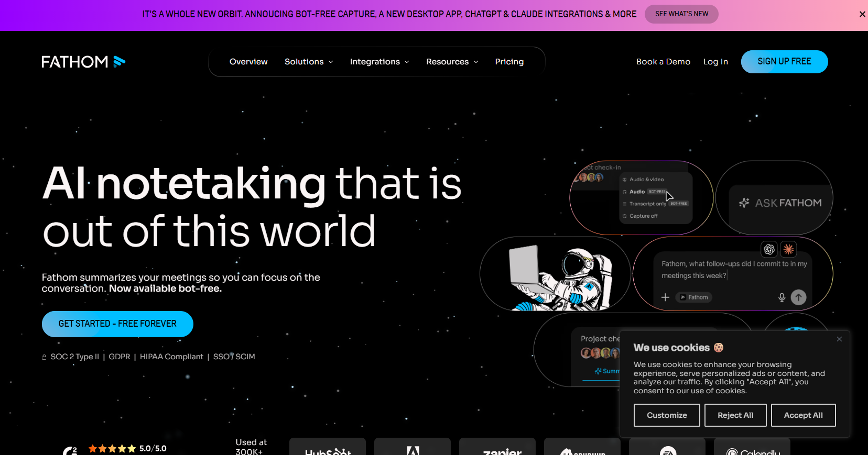The height and width of the screenshot is (455, 868).
Task: Click Reject All cookies
Action: pos(735,415)
